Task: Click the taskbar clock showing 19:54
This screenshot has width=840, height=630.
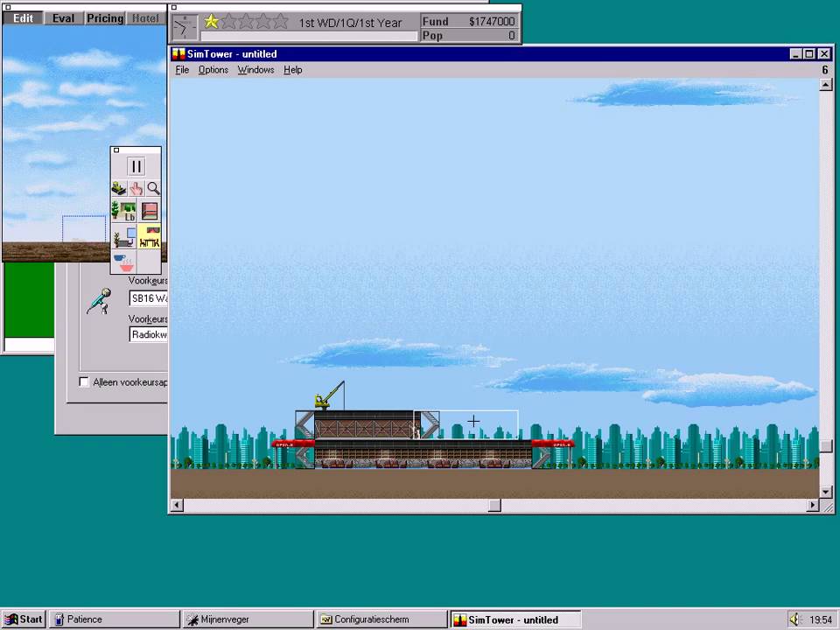Action: (x=820, y=619)
